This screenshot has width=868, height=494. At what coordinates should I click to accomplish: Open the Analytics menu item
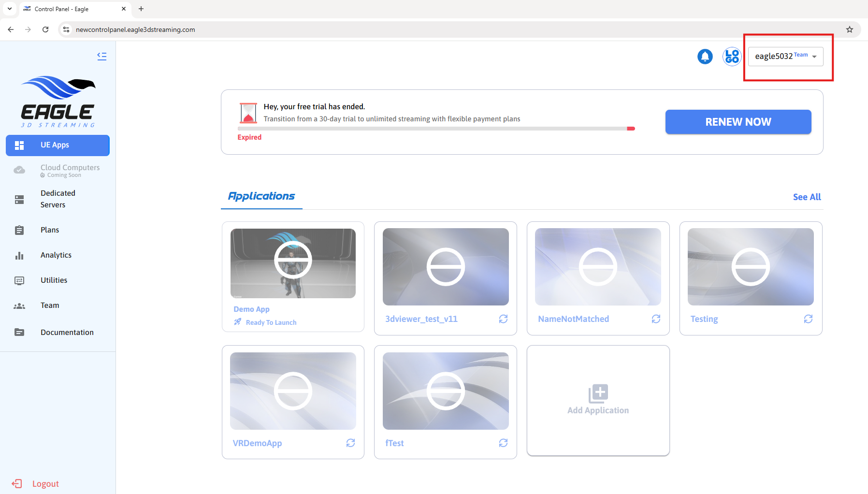pyautogui.click(x=56, y=255)
